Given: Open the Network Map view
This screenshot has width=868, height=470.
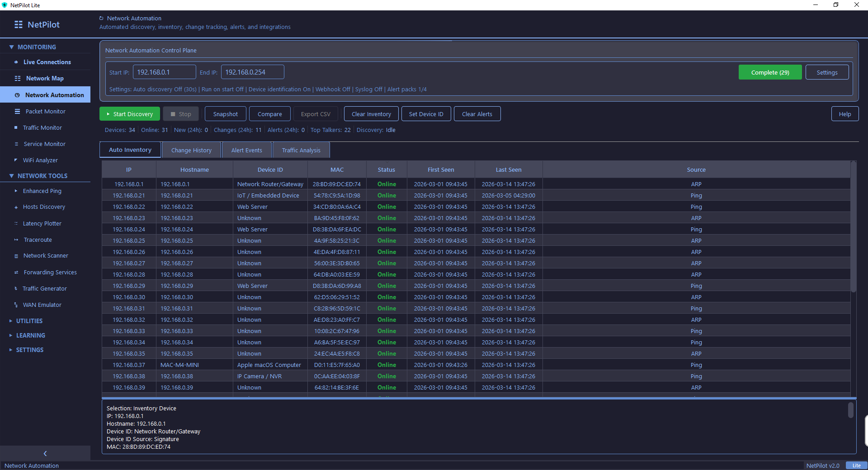Looking at the screenshot, I should tap(44, 78).
